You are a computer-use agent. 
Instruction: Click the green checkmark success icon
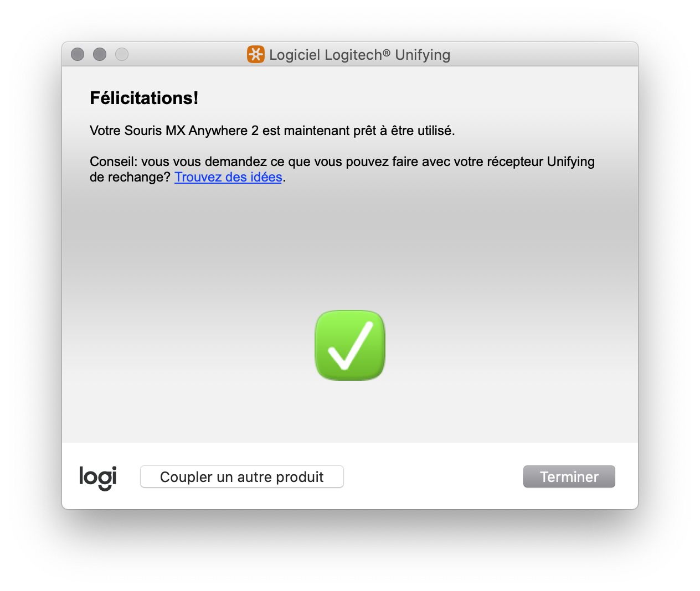[x=350, y=345]
